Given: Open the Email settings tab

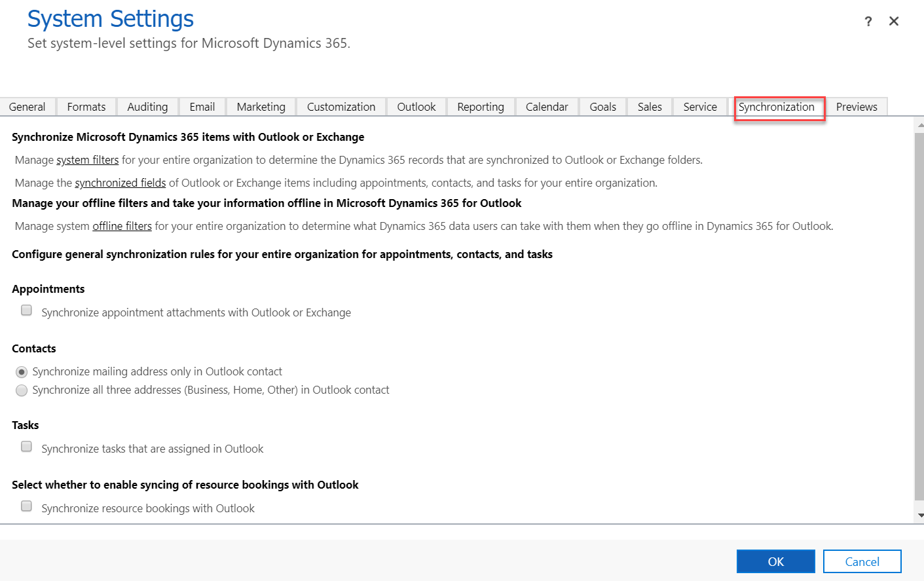Looking at the screenshot, I should [x=202, y=106].
